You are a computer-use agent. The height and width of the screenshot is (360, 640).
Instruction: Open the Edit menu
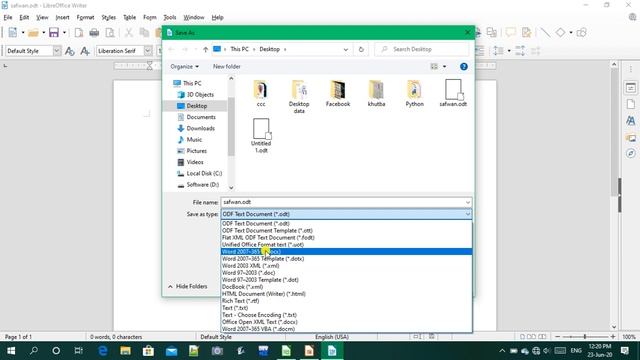pos(24,18)
